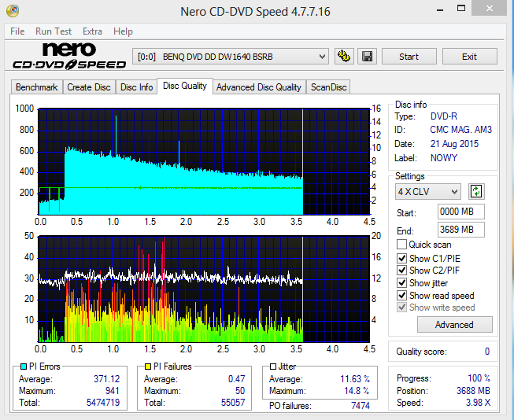Select the Disc Quality tab
Image resolution: width=514 pixels, height=420 pixels.
[185, 86]
